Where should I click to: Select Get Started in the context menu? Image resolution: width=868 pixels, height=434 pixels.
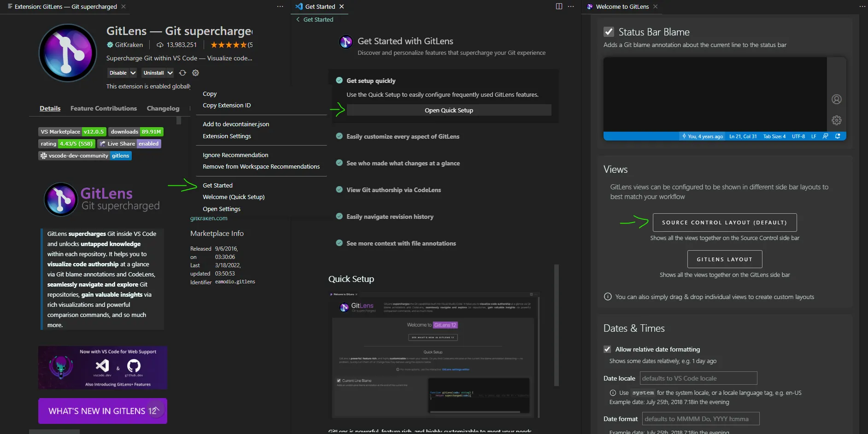[262, 186]
